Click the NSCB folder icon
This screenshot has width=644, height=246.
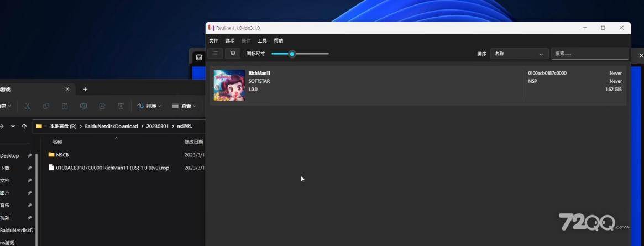pos(51,155)
